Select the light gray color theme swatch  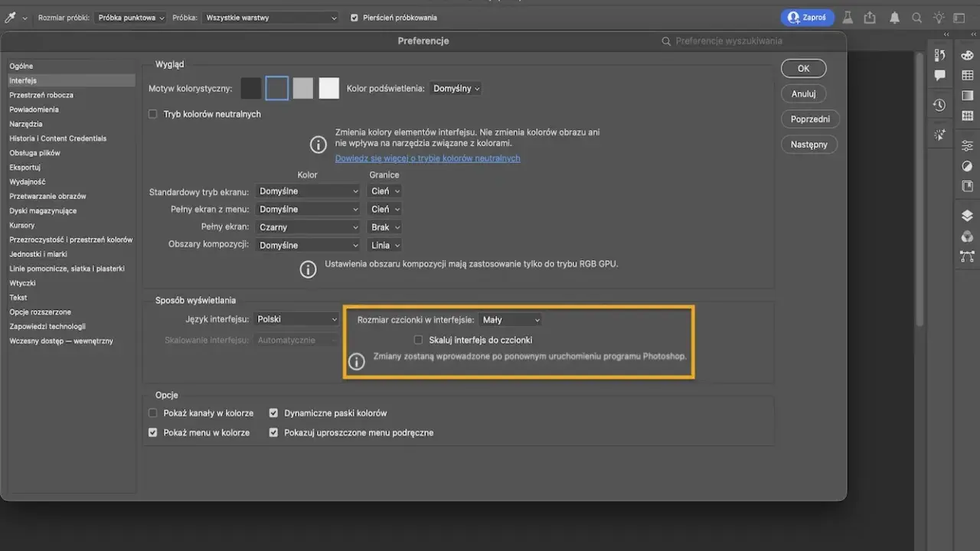tap(303, 89)
